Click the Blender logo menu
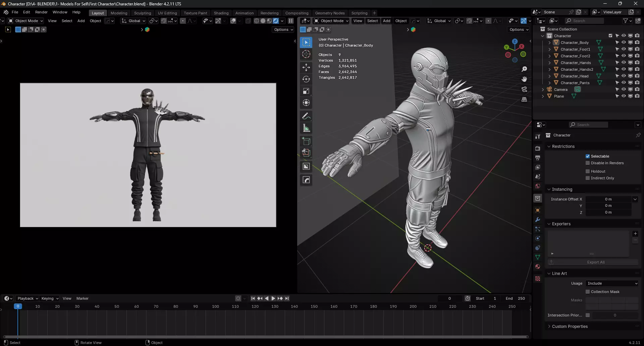 pos(6,12)
